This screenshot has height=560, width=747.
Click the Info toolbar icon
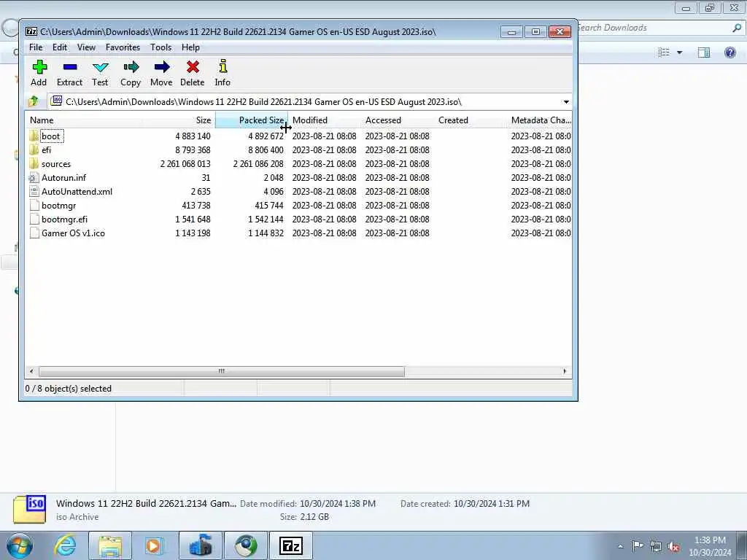point(223,66)
